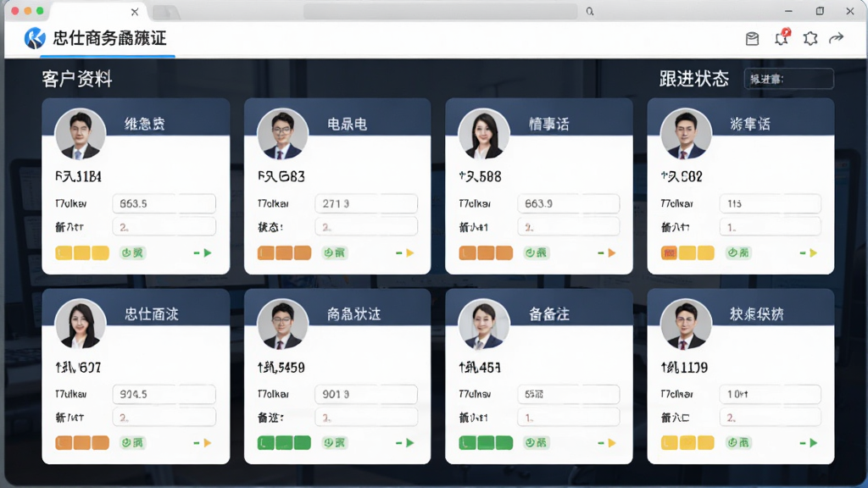Open the woman's avatar on the 663.9 card
Image resolution: width=868 pixels, height=488 pixels.
484,135
